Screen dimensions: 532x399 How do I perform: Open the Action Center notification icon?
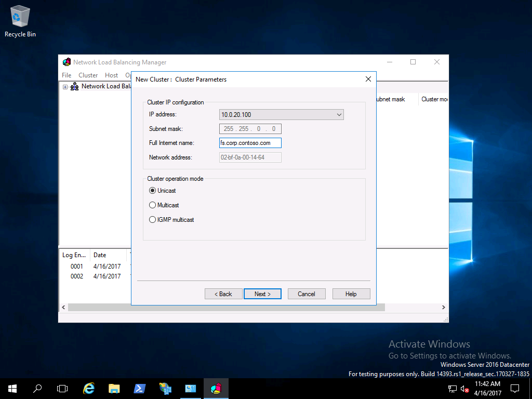pyautogui.click(x=515, y=388)
